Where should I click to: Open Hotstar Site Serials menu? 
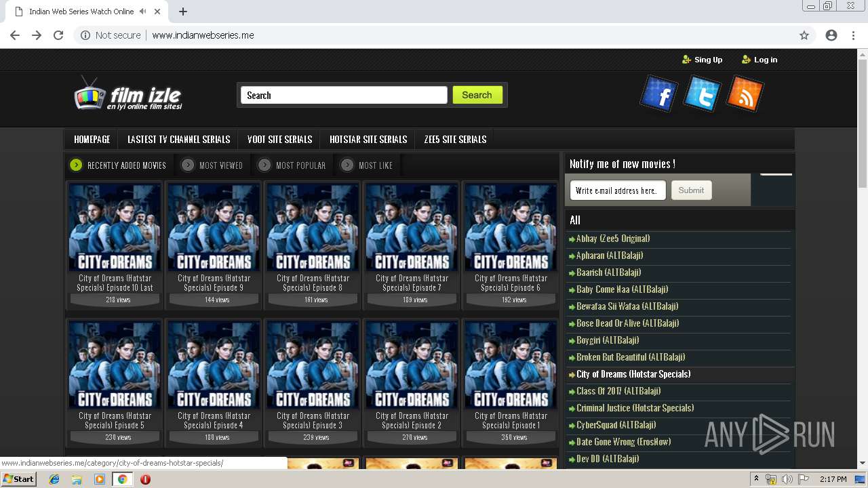368,140
